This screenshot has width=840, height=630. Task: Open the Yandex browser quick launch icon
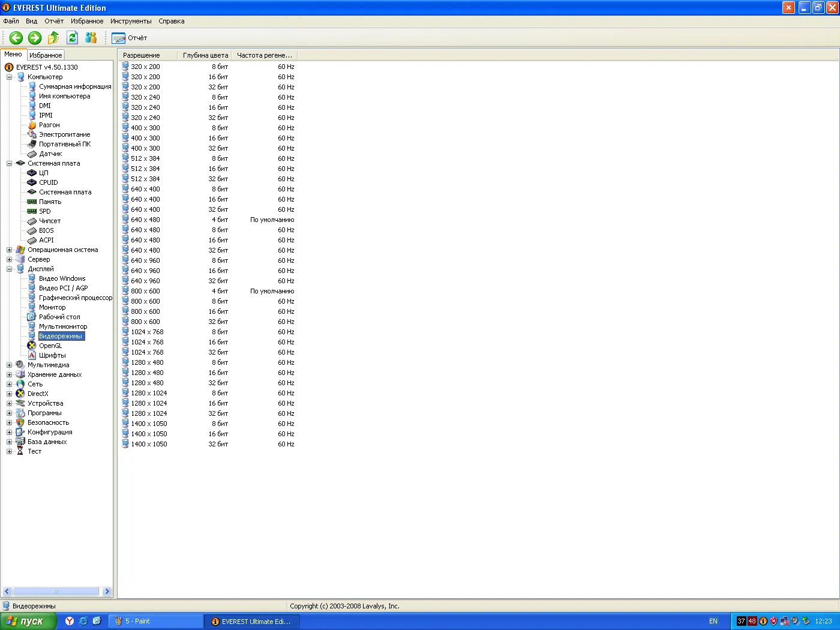[70, 621]
